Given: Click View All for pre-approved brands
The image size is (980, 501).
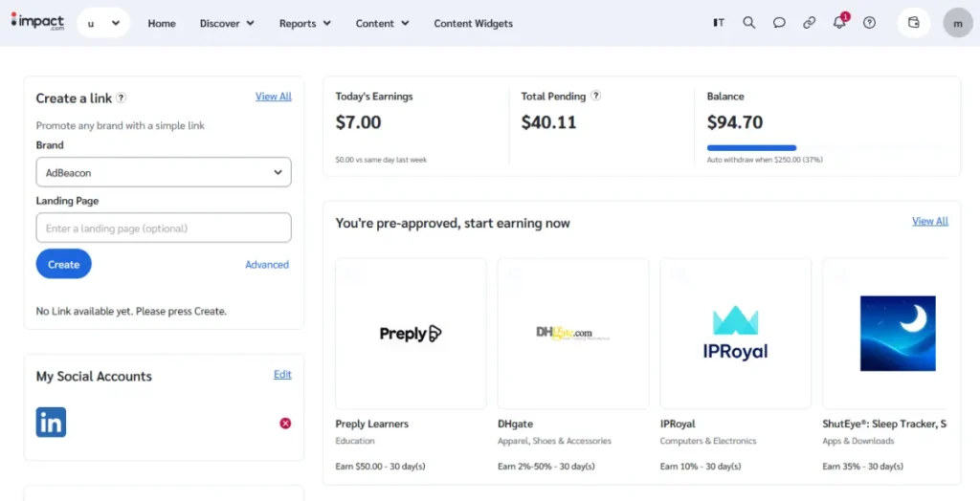Looking at the screenshot, I should click(x=930, y=221).
